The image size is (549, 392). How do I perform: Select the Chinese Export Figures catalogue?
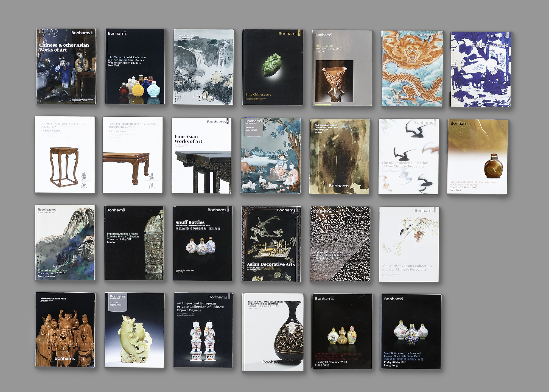click(203, 330)
